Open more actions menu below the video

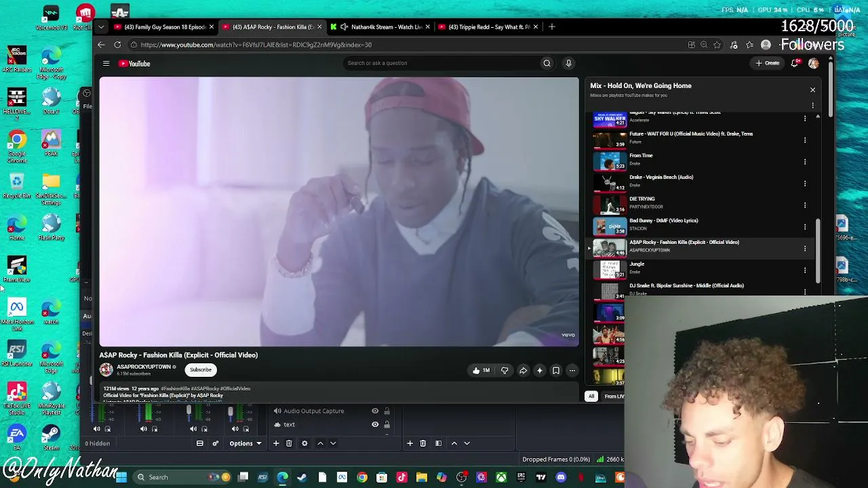(x=572, y=371)
